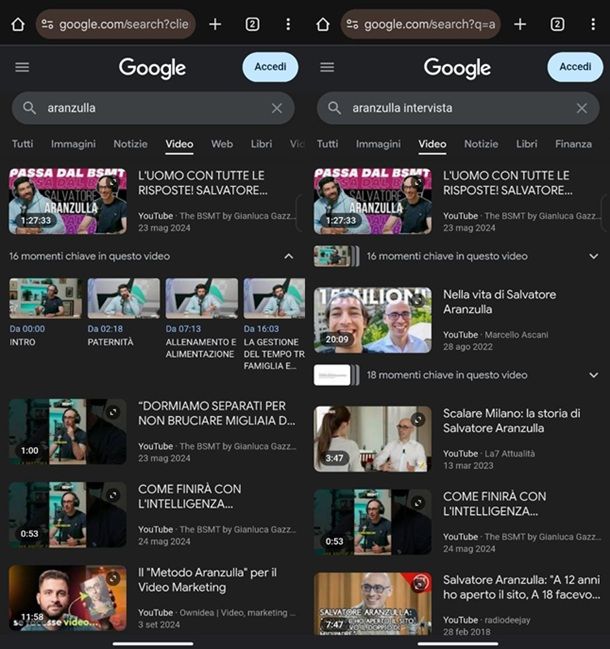Open three-dot menu in left browser

click(x=288, y=24)
